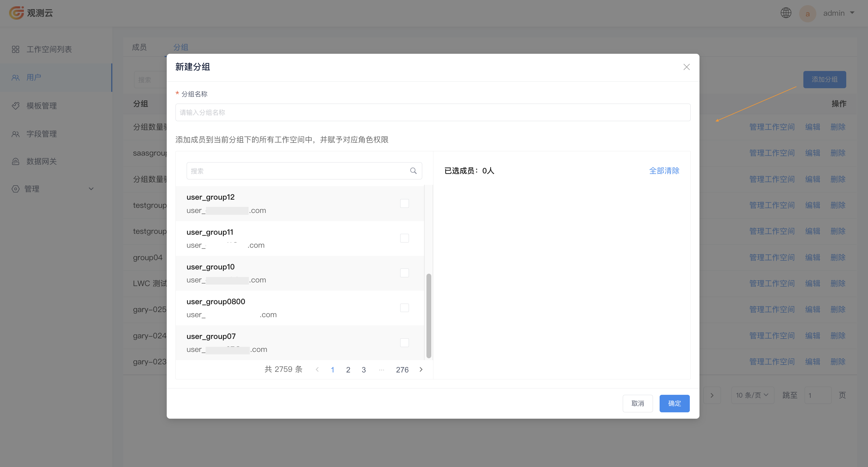Image resolution: width=868 pixels, height=467 pixels.
Task: Click 确定 to confirm new group
Action: click(x=674, y=403)
